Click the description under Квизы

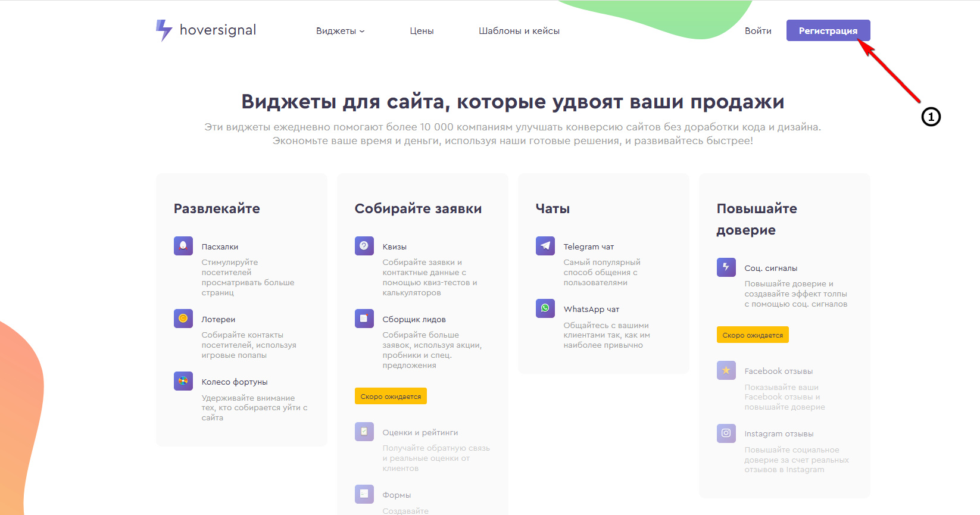pos(430,277)
